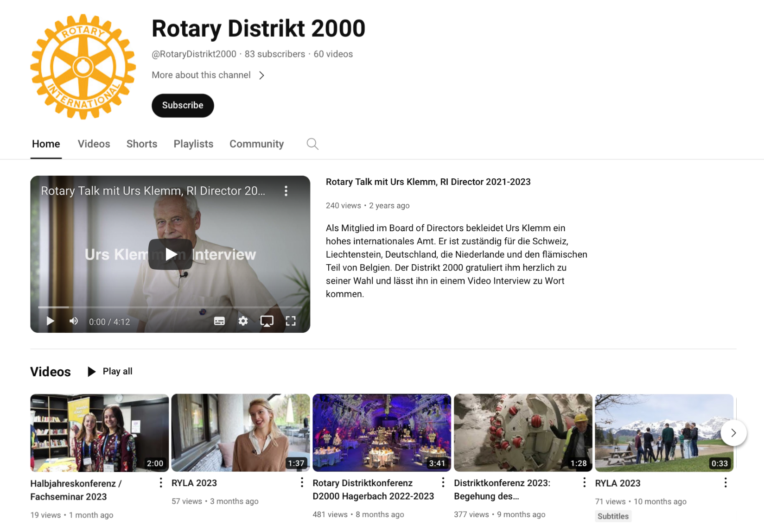Viewport: 764px width, 532px height.
Task: Open thumbnail of RYLA 2023 video, 1:37 long
Action: pyautogui.click(x=241, y=433)
